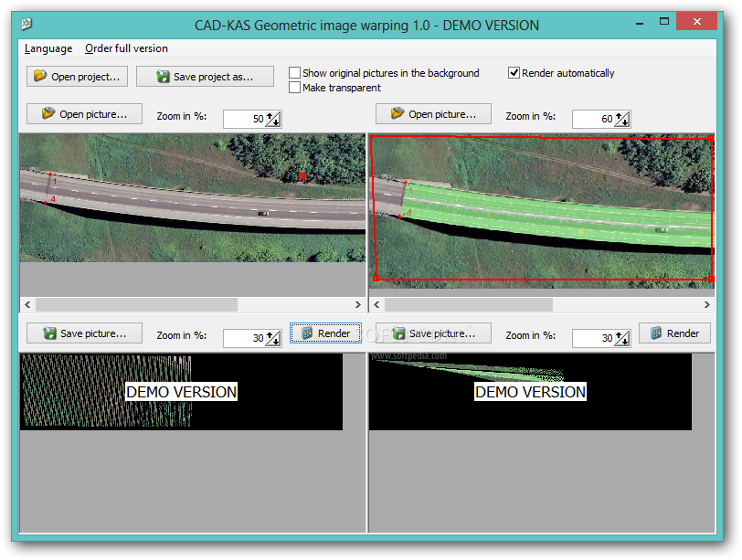
Task: Click the floppy icon on Save project as
Action: [163, 76]
